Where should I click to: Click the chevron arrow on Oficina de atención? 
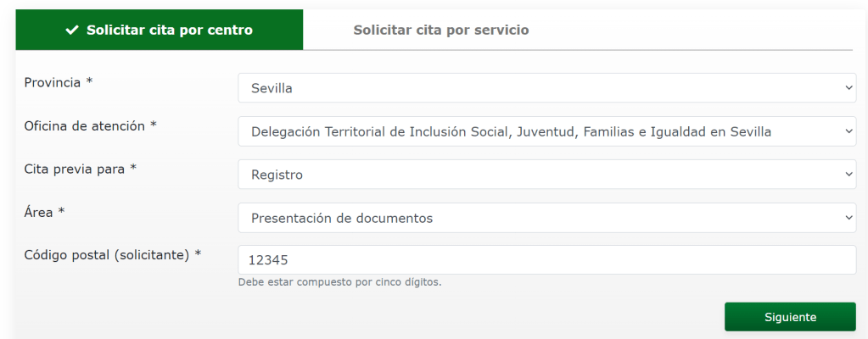(x=848, y=131)
